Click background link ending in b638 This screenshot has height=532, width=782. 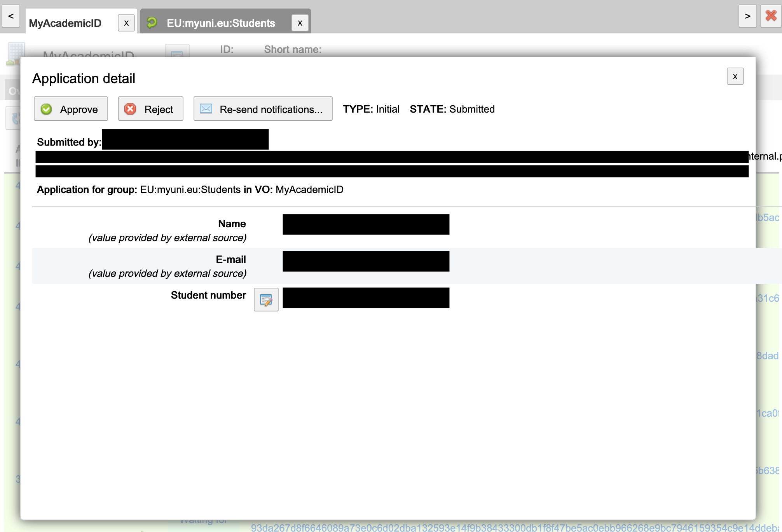point(768,471)
